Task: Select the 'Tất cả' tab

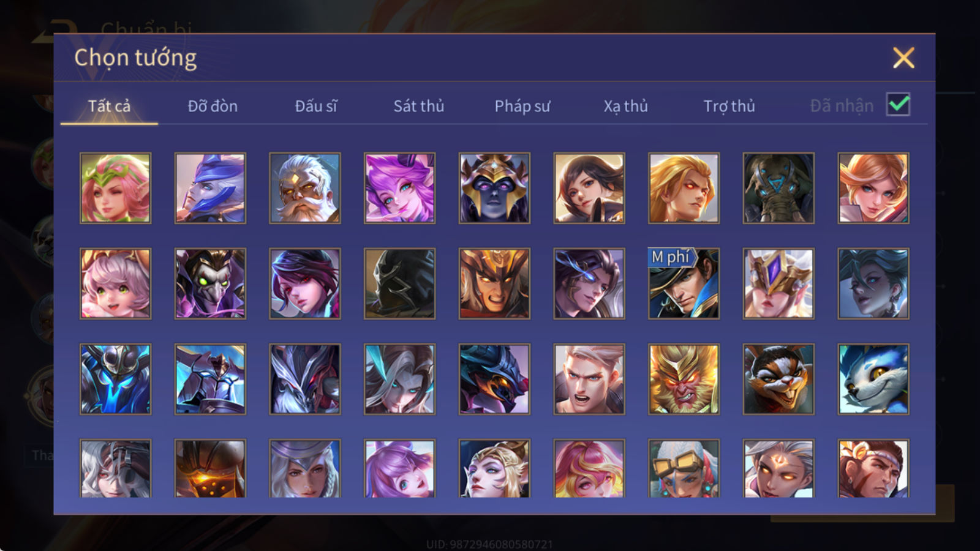Action: [x=109, y=106]
